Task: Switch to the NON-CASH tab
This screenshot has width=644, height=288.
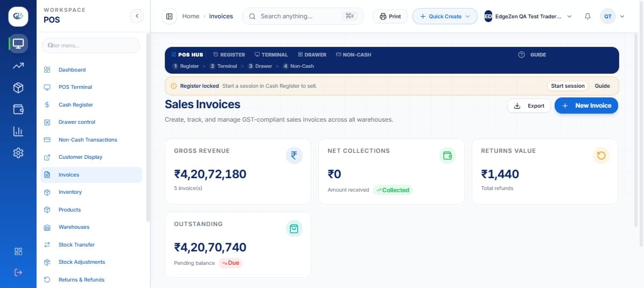Action: pyautogui.click(x=354, y=55)
